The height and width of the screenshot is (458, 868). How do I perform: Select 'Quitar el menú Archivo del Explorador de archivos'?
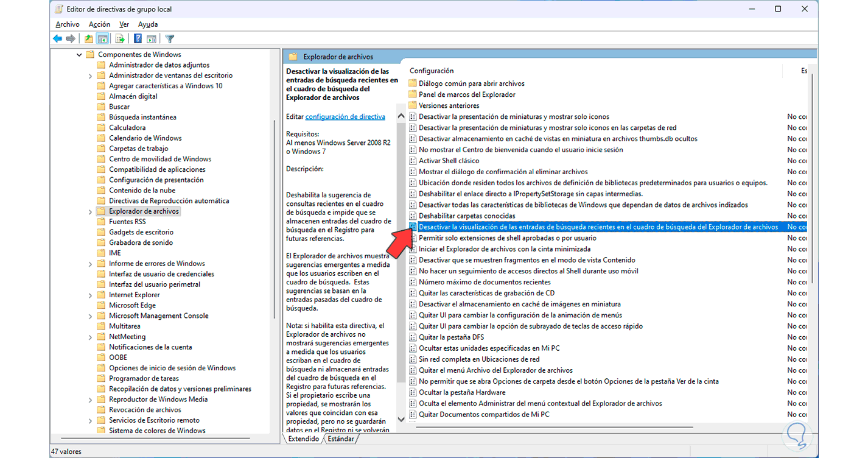click(495, 370)
